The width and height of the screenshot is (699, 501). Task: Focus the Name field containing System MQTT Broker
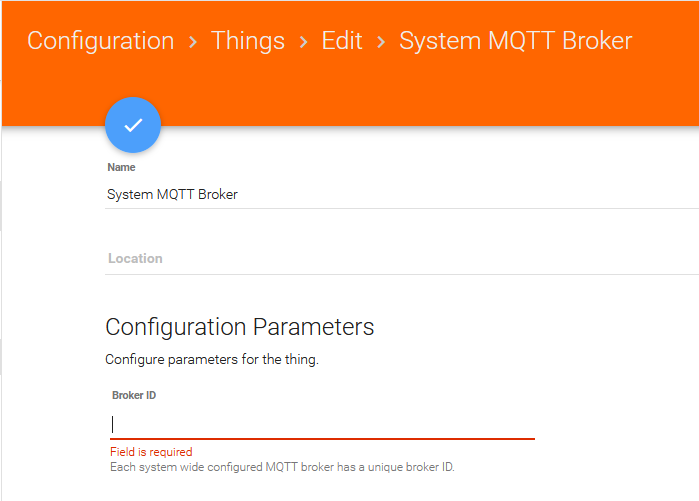400,194
